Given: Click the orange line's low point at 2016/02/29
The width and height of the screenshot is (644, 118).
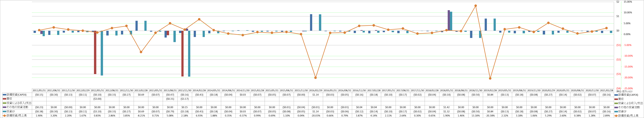Looking at the screenshot, I should [315, 78].
